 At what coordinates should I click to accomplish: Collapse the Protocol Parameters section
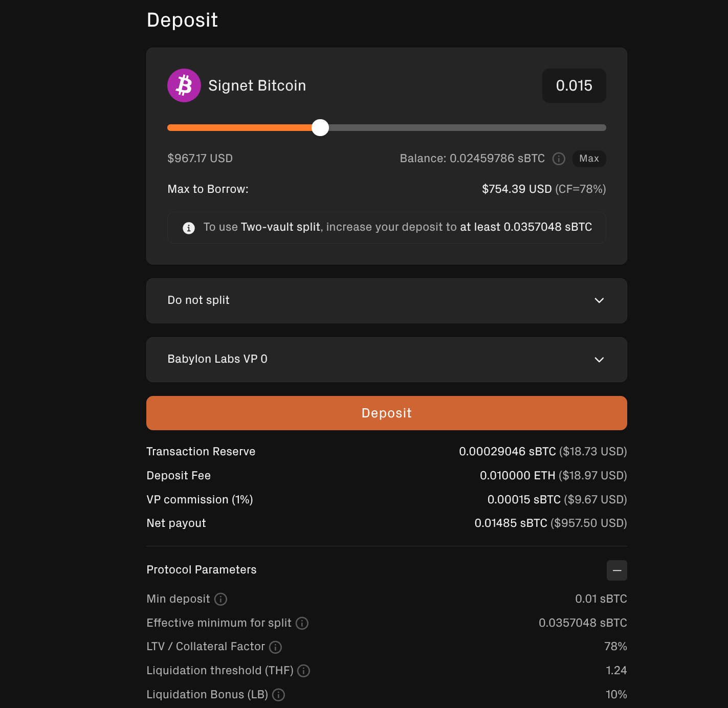tap(616, 570)
